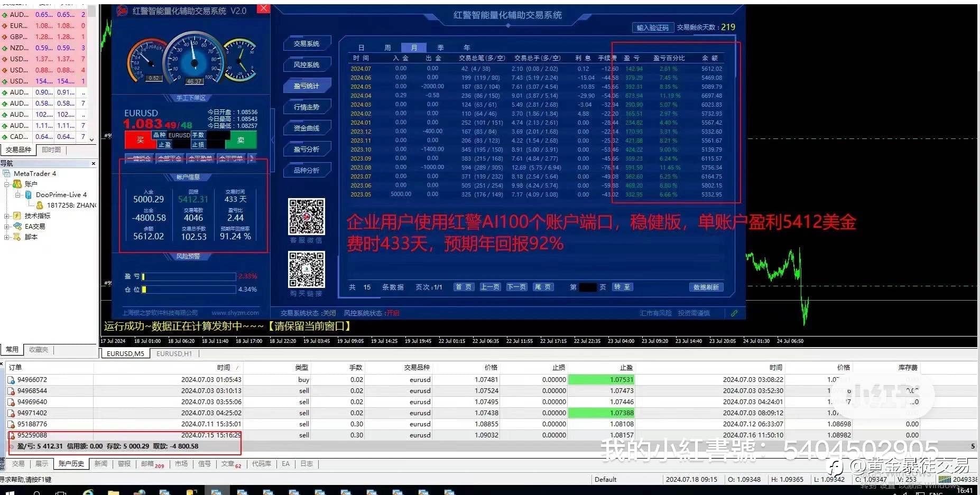The height and width of the screenshot is (495, 980).
Task: Click the 全平盈单 button
Action: [x=201, y=158]
